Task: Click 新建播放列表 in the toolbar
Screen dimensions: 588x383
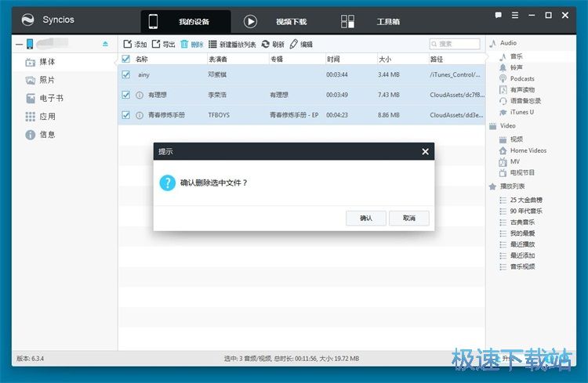Action: pos(232,44)
